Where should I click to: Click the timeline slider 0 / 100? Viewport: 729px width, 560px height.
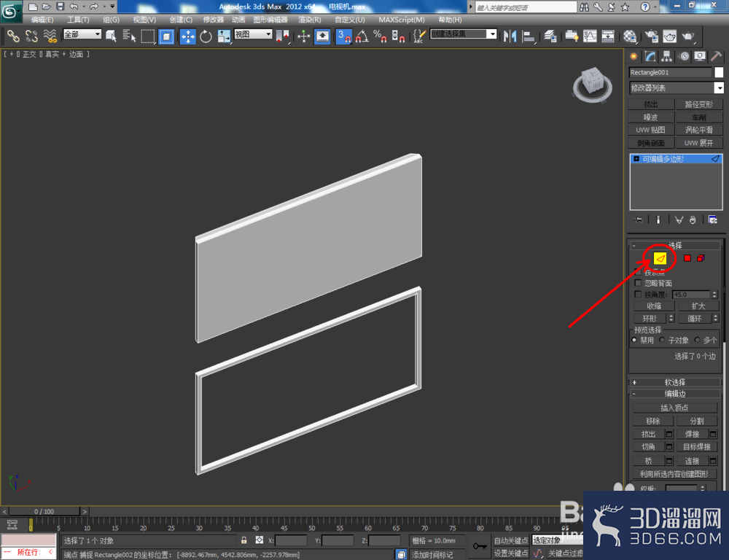pos(44,512)
